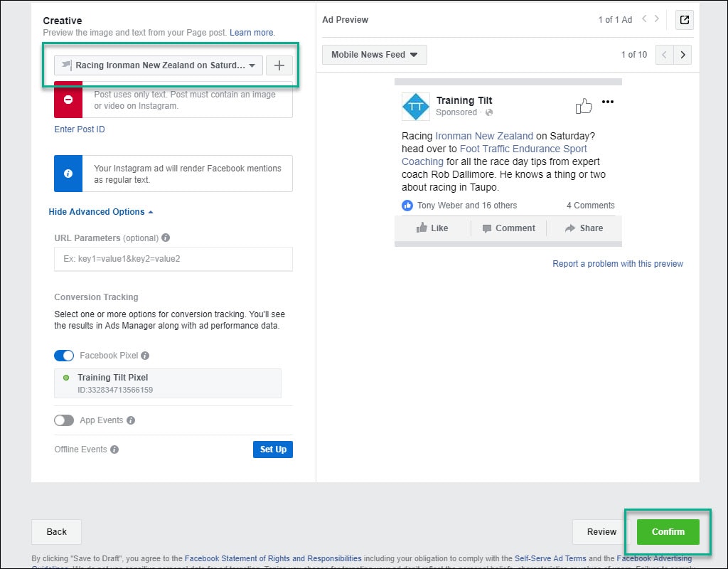View the 4 Comments on the post
This screenshot has height=569, width=728.
tap(591, 206)
